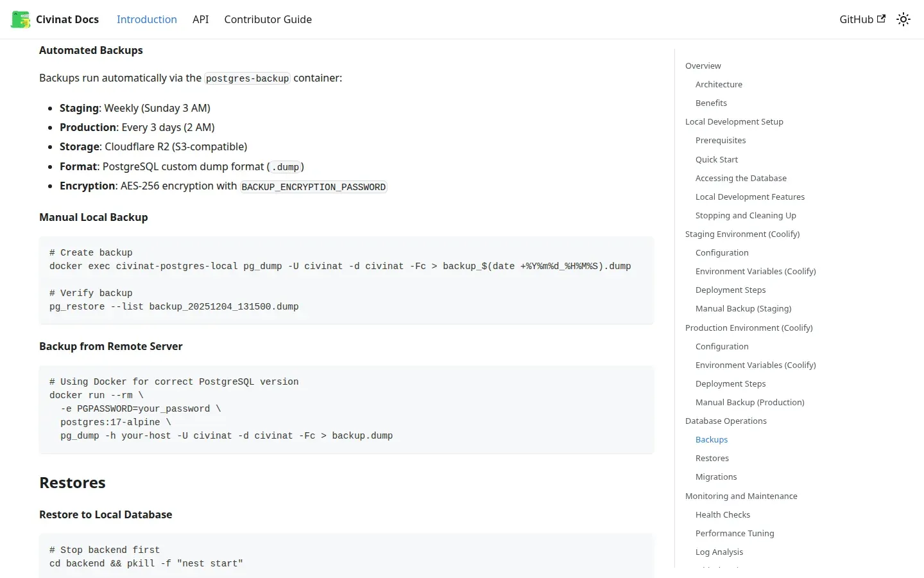The image size is (924, 578).
Task: Jump to Migrations section
Action: point(716,477)
